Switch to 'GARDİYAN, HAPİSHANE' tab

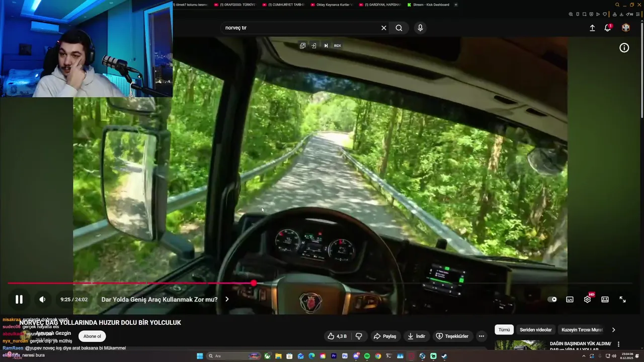pos(380,5)
